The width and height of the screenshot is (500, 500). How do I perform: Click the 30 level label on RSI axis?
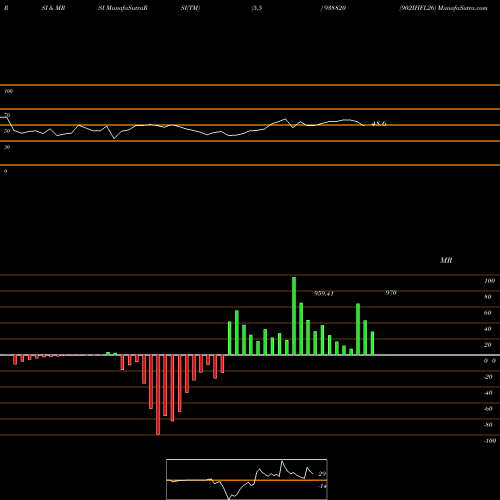pos(7,147)
